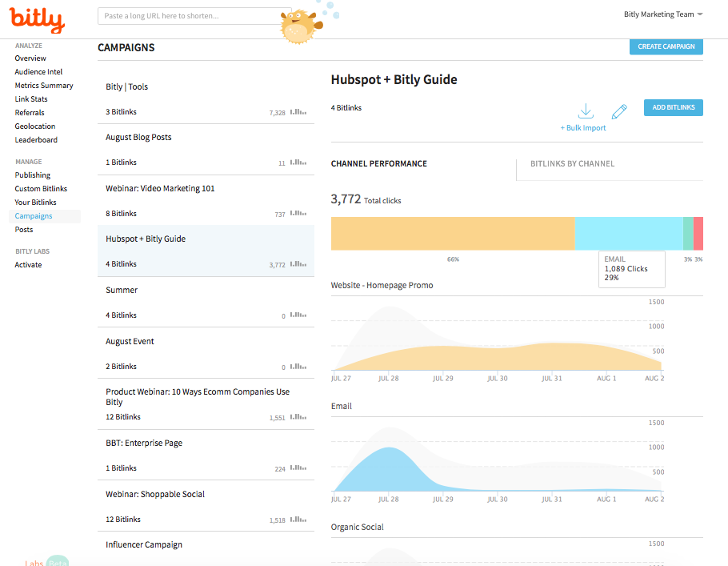This screenshot has width=728, height=566.
Task: Click the 7,328 click count for Bitly | Tools
Action: (x=277, y=113)
